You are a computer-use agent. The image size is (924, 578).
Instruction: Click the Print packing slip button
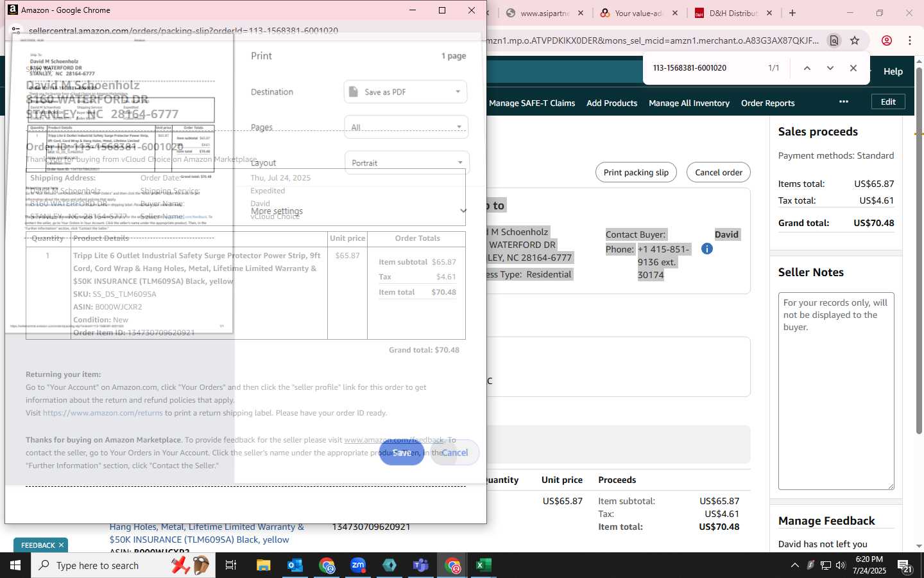pyautogui.click(x=637, y=172)
